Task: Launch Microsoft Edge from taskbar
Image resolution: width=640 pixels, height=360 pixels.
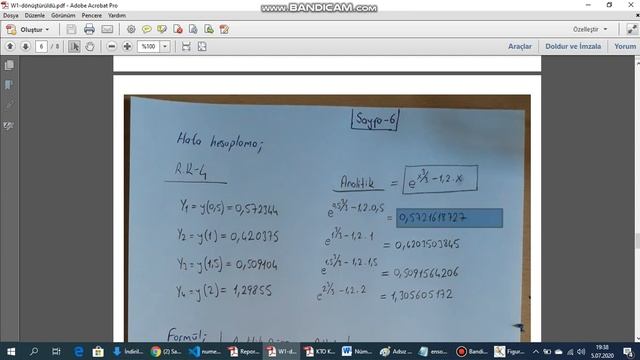Action: click(x=78, y=351)
